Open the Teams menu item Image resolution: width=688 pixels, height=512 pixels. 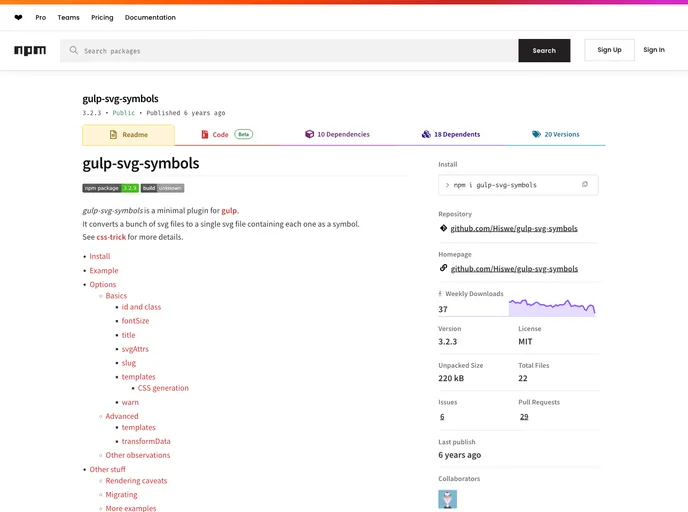[x=68, y=18]
